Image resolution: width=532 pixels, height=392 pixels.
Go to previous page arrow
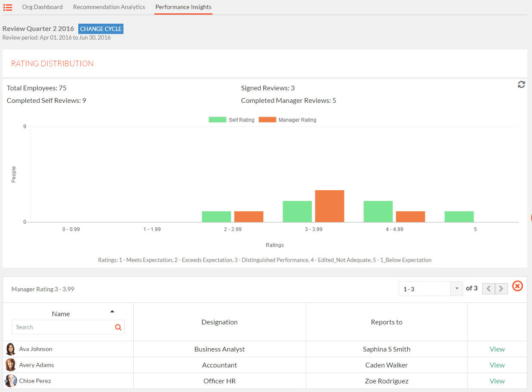point(489,289)
